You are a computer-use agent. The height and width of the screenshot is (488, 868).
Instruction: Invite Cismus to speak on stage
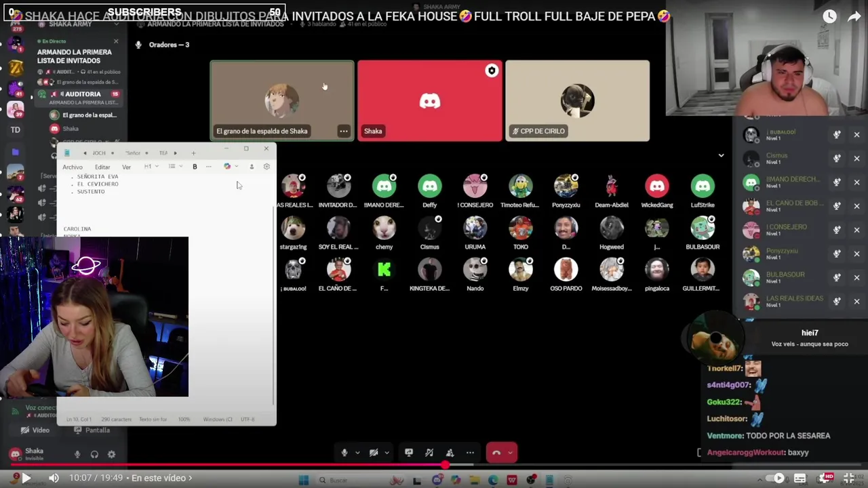click(837, 159)
